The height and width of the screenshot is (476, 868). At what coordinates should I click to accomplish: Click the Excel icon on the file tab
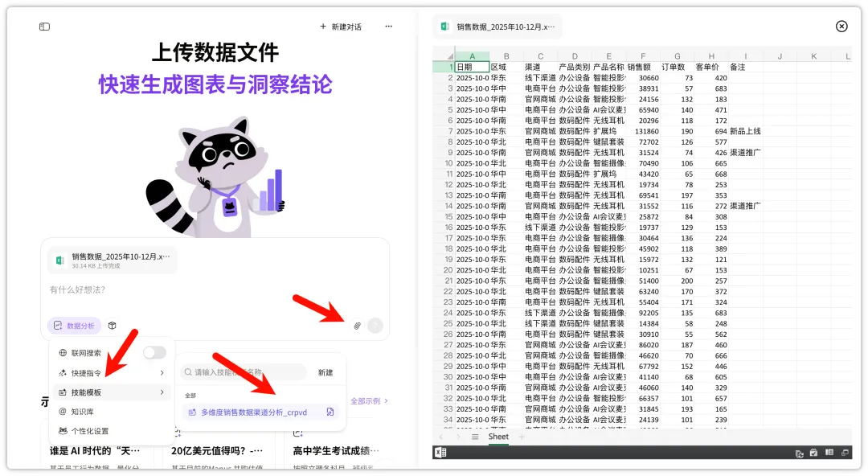click(444, 27)
